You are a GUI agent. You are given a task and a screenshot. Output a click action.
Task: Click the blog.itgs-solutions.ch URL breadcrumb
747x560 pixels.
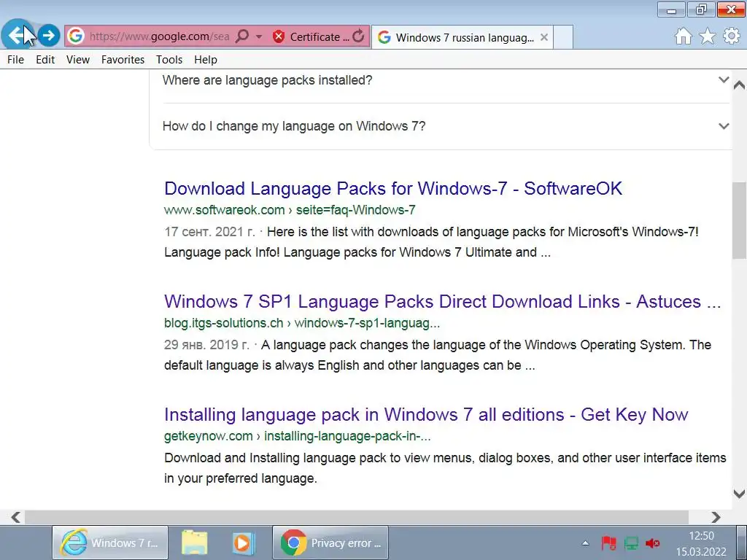pyautogui.click(x=302, y=323)
